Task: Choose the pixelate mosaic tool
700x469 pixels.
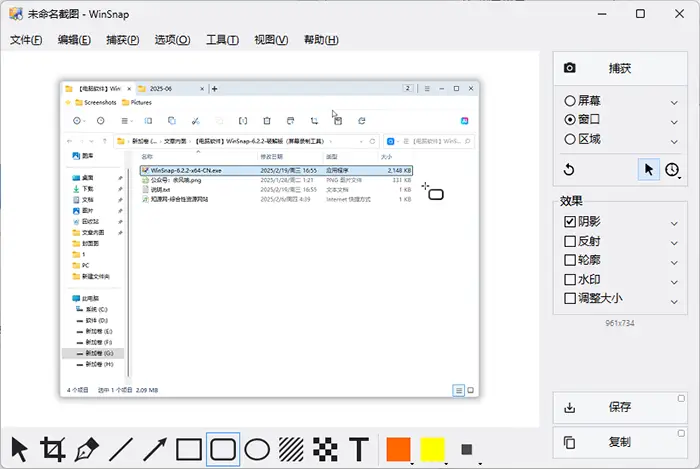Action: click(x=325, y=449)
